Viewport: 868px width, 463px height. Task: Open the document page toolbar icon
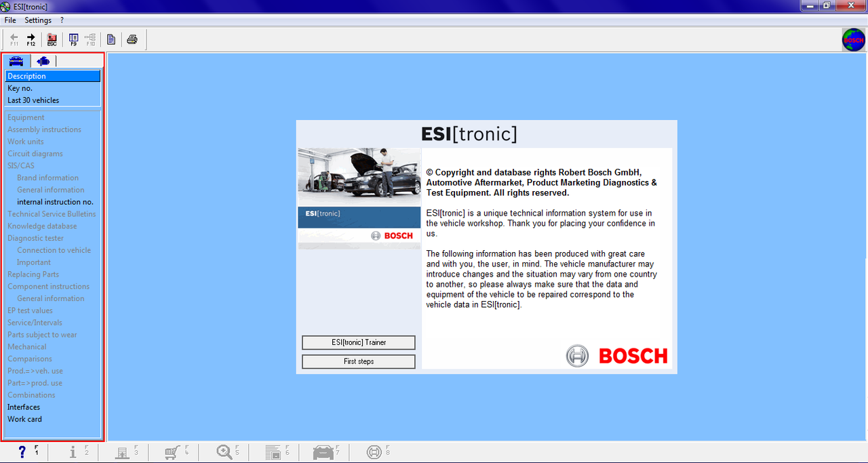(x=111, y=39)
